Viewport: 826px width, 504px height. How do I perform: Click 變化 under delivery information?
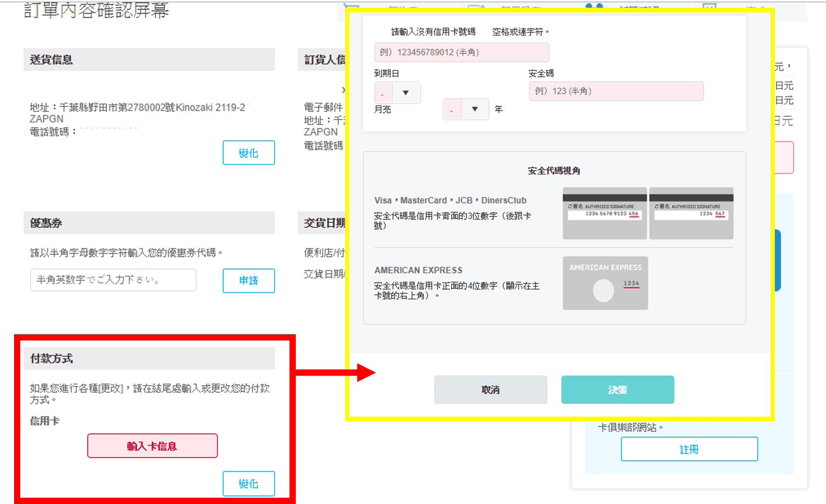(x=248, y=153)
